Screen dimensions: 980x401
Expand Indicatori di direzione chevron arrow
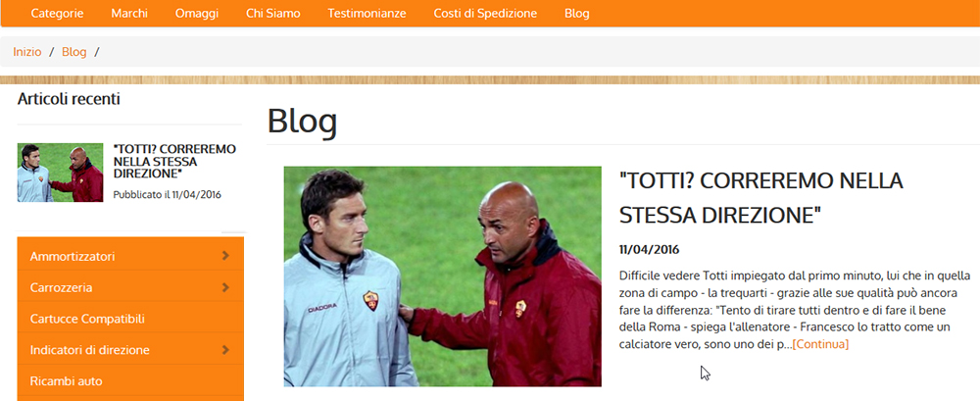point(225,350)
